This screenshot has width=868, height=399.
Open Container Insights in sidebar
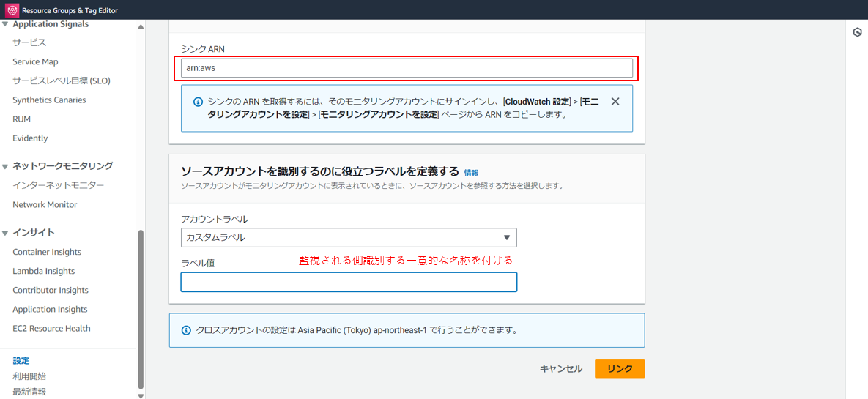click(47, 252)
